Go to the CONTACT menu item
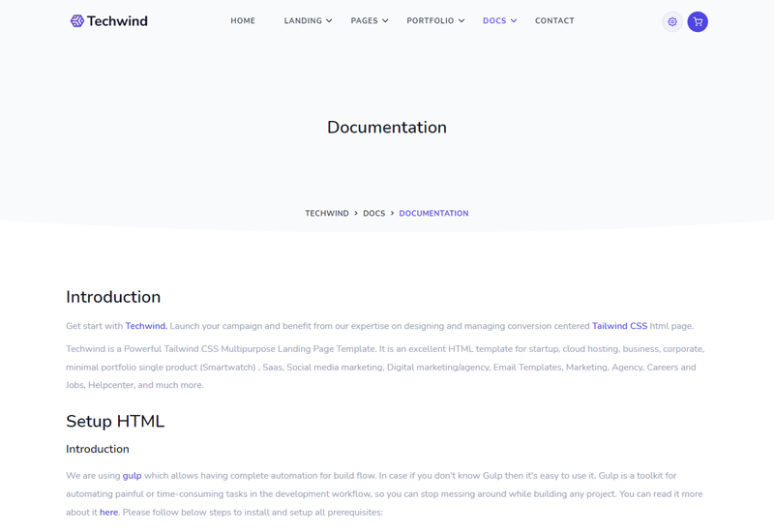774x532 pixels. (554, 20)
